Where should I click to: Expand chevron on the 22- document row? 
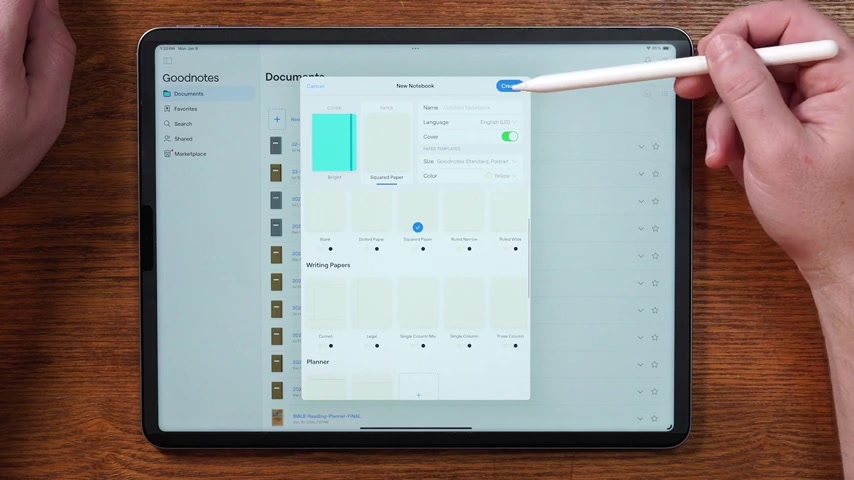click(641, 147)
